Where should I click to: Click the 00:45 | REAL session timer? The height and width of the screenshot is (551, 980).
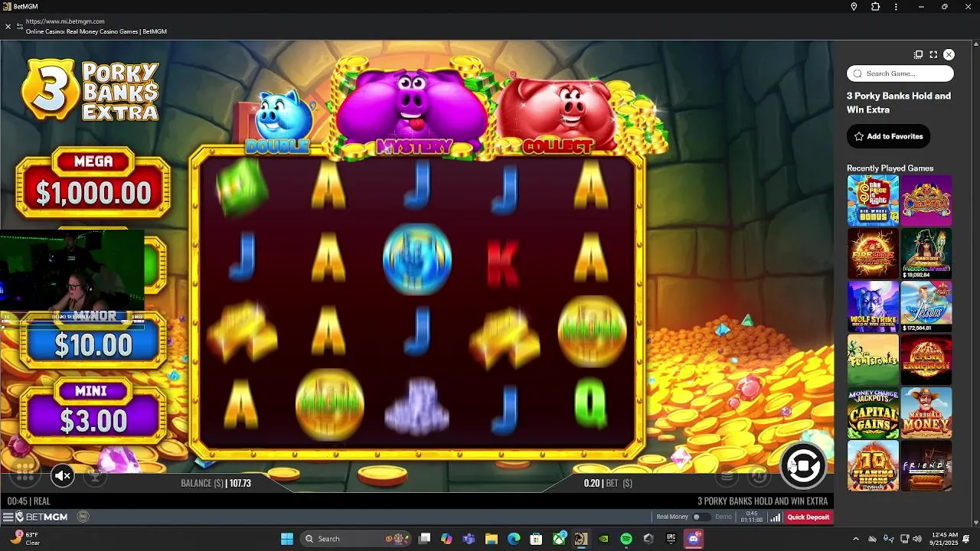coord(28,501)
